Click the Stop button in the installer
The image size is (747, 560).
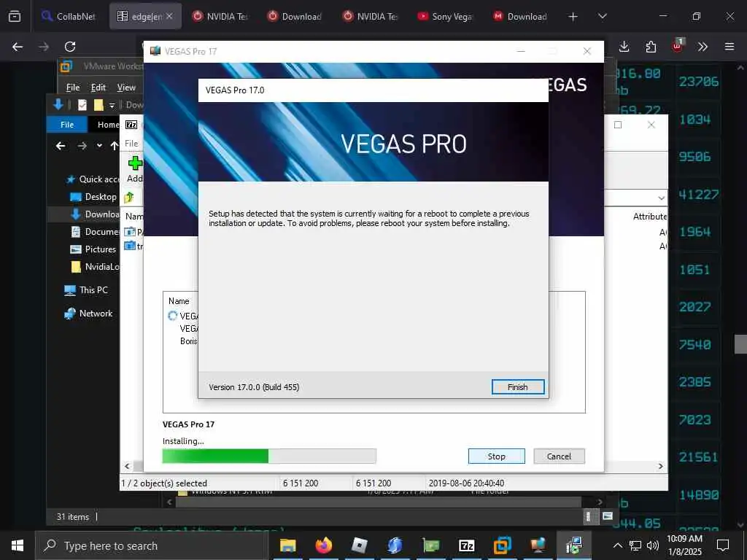496,456
